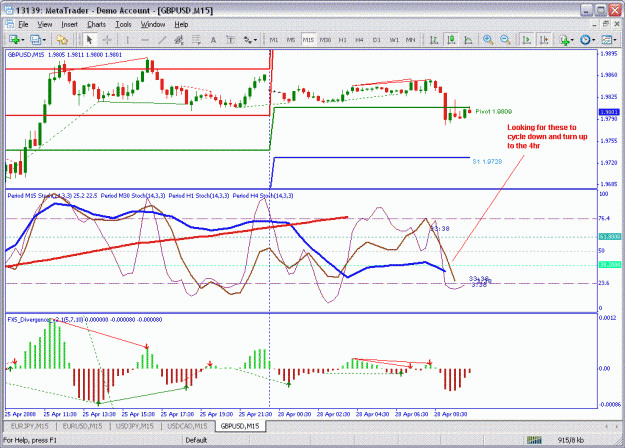Viewport: 625px width, 448px height.
Task: Select the Horizontal Line drawing tool
Action: click(145, 39)
